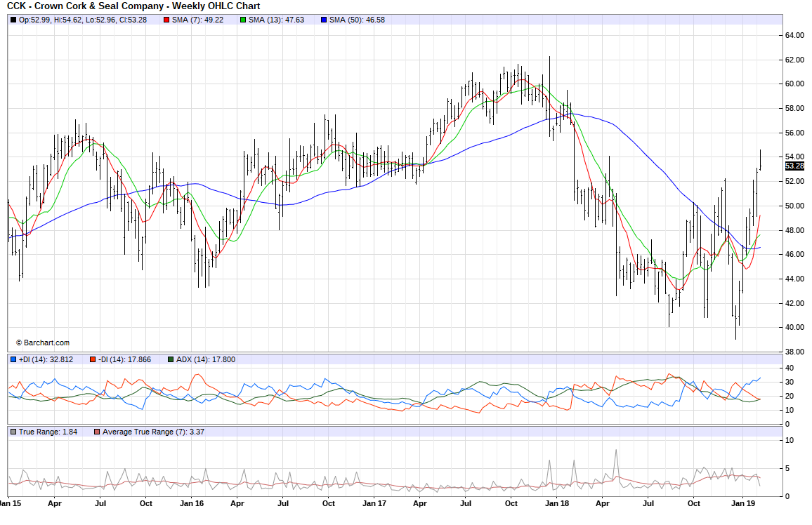Click the 'Jan 16' date axis label
Viewport: 812px width, 525px height.
[x=192, y=503]
